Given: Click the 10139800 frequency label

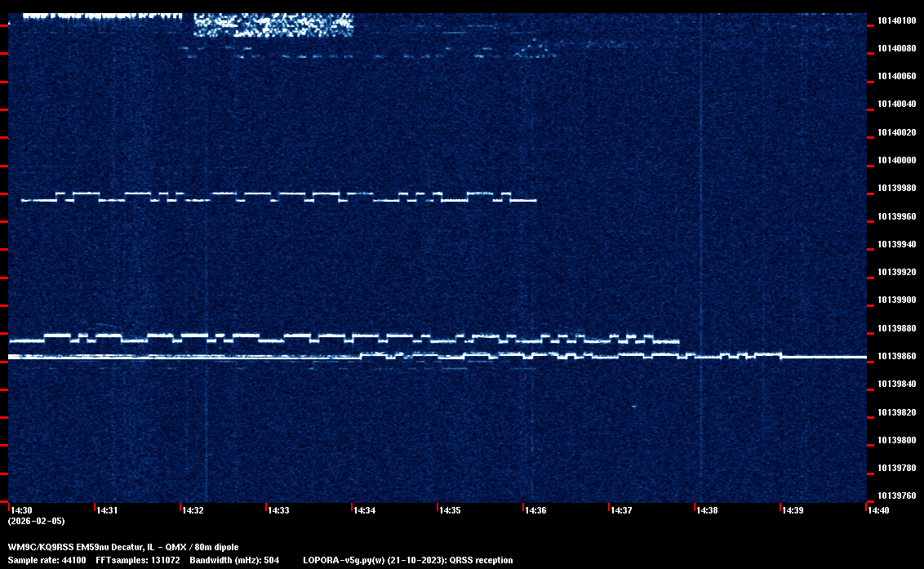Looking at the screenshot, I should (x=896, y=440).
